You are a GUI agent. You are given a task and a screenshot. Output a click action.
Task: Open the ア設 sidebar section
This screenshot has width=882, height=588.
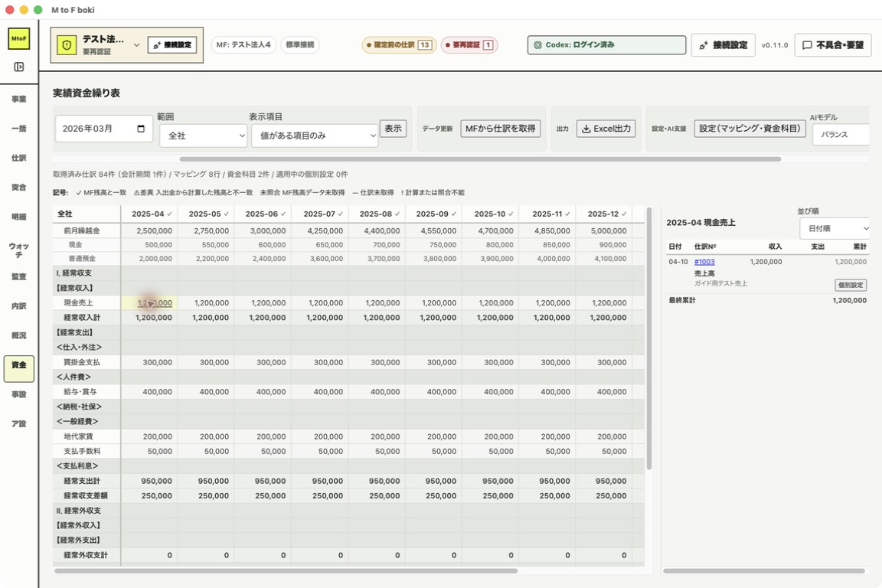coord(18,423)
